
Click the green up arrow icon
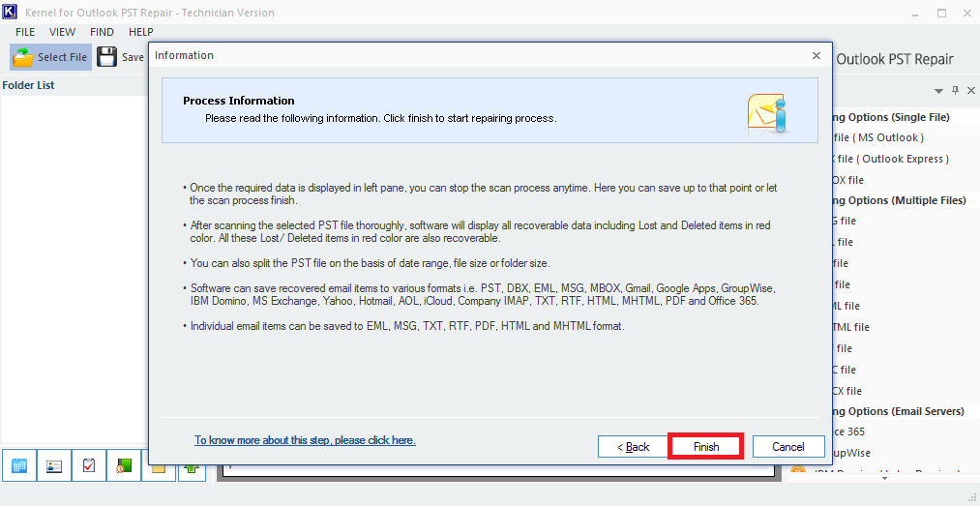[x=192, y=468]
